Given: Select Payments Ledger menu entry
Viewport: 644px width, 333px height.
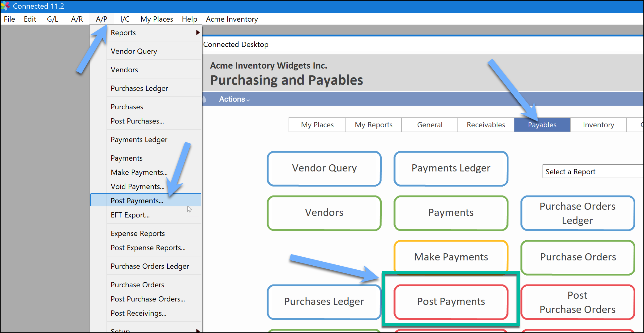Looking at the screenshot, I should pos(146,140).
